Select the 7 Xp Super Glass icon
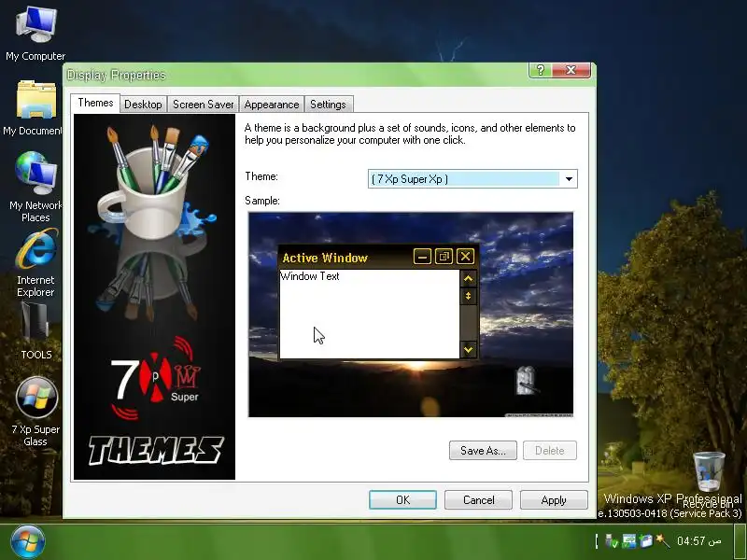The image size is (747, 560). [35, 412]
